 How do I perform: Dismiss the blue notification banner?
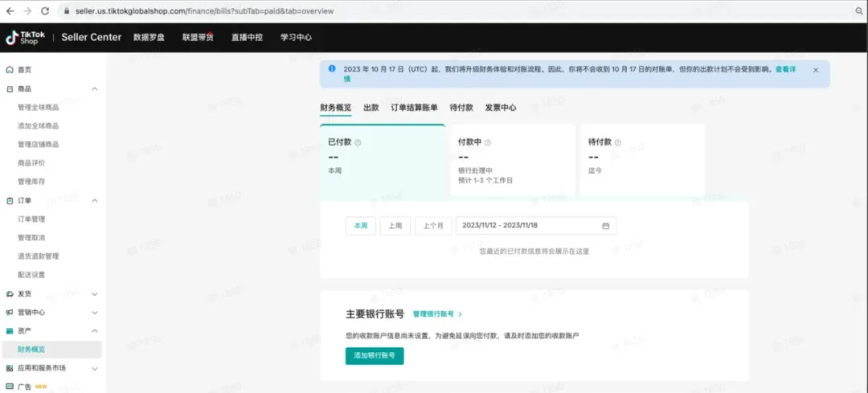click(816, 70)
